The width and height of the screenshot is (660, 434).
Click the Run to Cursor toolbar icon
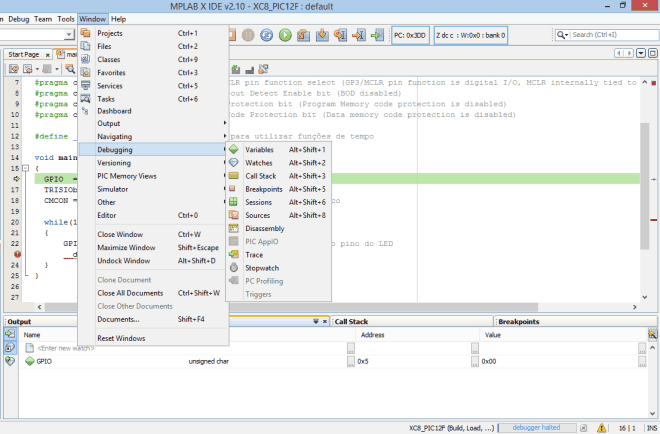(x=340, y=35)
